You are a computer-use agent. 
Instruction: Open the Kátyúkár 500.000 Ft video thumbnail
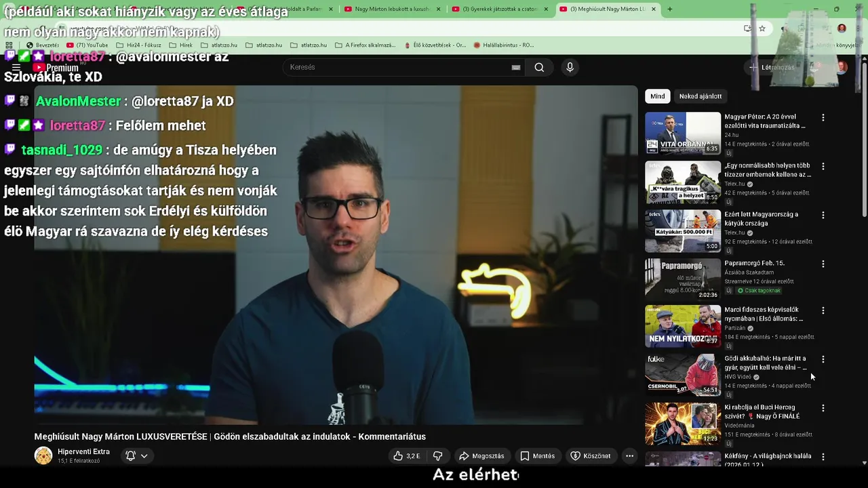683,231
